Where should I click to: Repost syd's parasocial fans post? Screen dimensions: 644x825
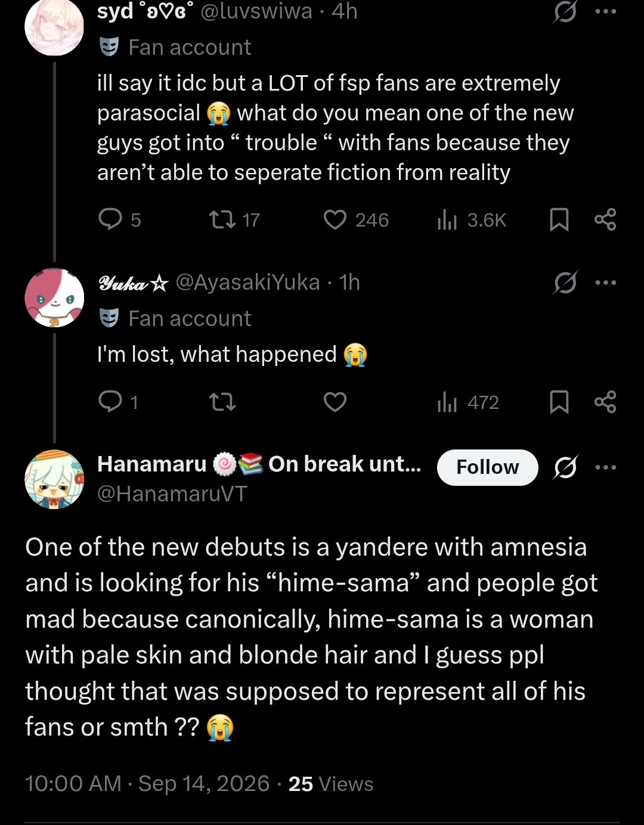point(234,220)
